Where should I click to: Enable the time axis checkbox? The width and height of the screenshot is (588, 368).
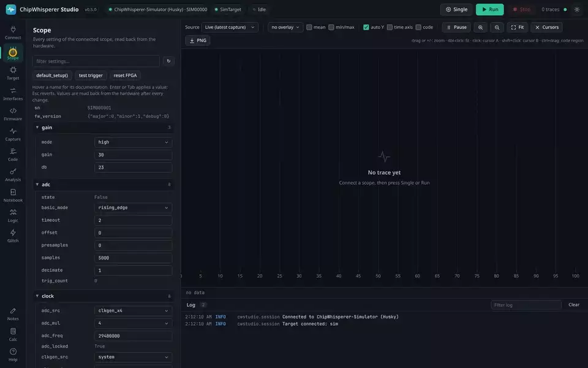390,27
